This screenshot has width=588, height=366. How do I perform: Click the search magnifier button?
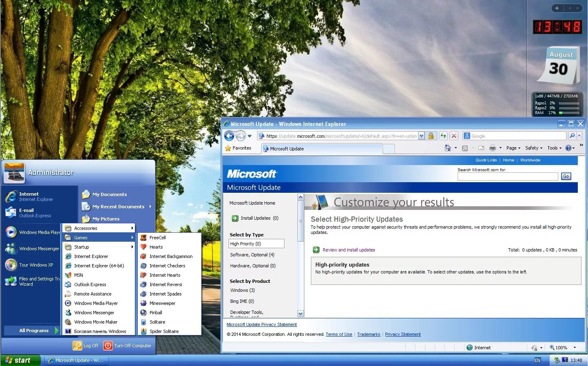pos(572,136)
